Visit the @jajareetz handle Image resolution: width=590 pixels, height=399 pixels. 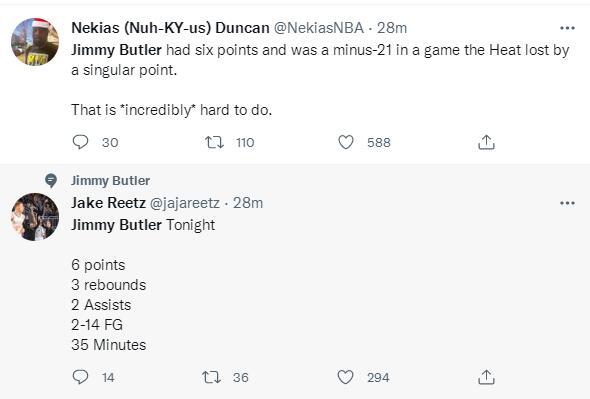[185, 203]
